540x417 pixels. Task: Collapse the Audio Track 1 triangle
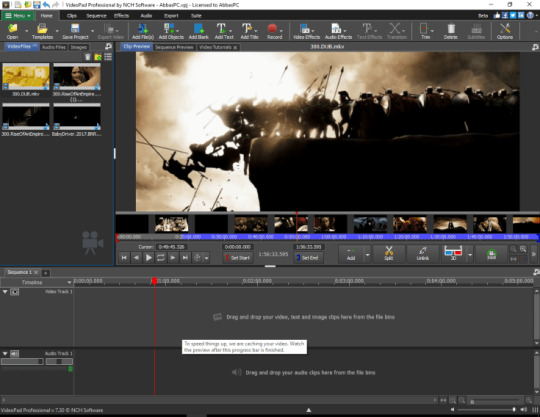[5, 354]
